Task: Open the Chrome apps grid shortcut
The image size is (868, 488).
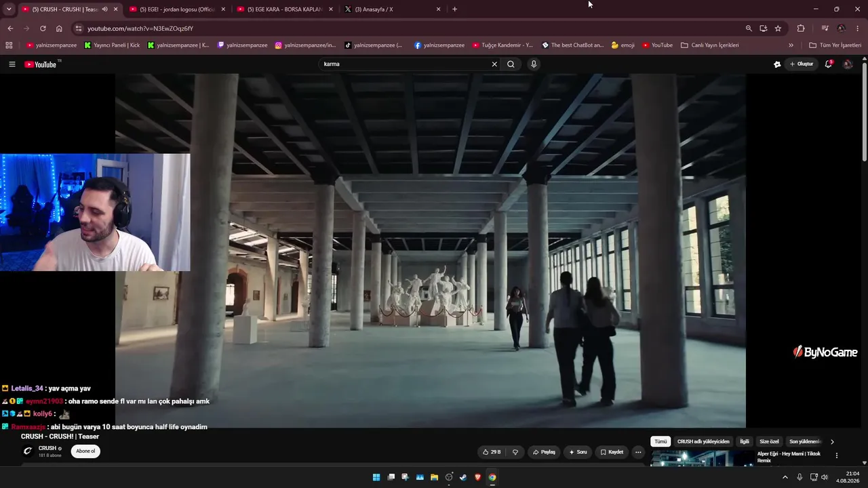Action: pos(9,45)
